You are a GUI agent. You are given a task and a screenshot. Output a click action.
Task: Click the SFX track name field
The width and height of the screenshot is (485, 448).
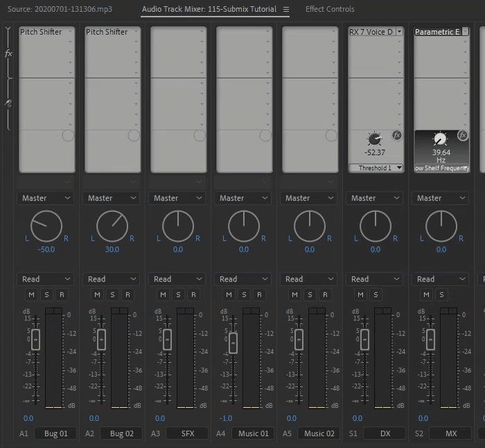coord(188,433)
